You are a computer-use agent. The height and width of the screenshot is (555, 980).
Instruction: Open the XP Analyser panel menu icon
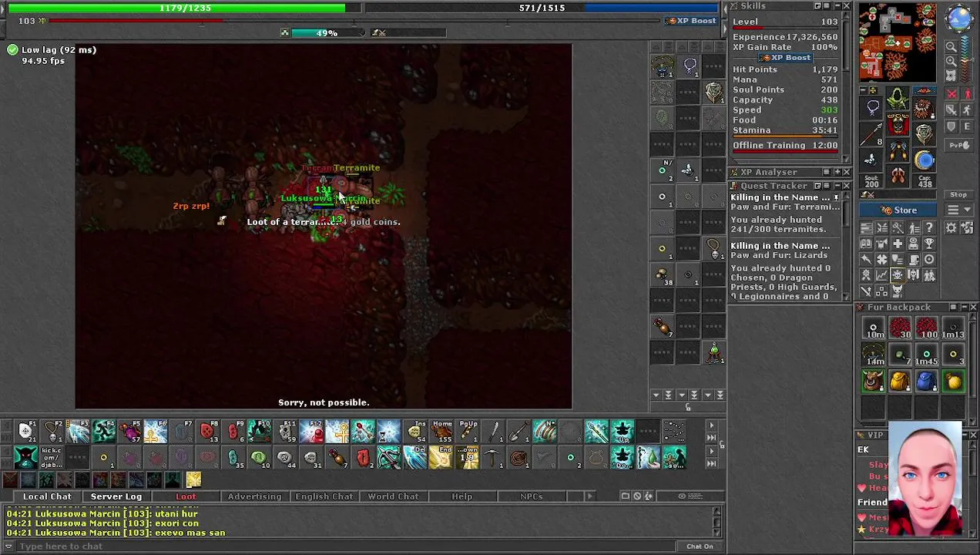(827, 172)
